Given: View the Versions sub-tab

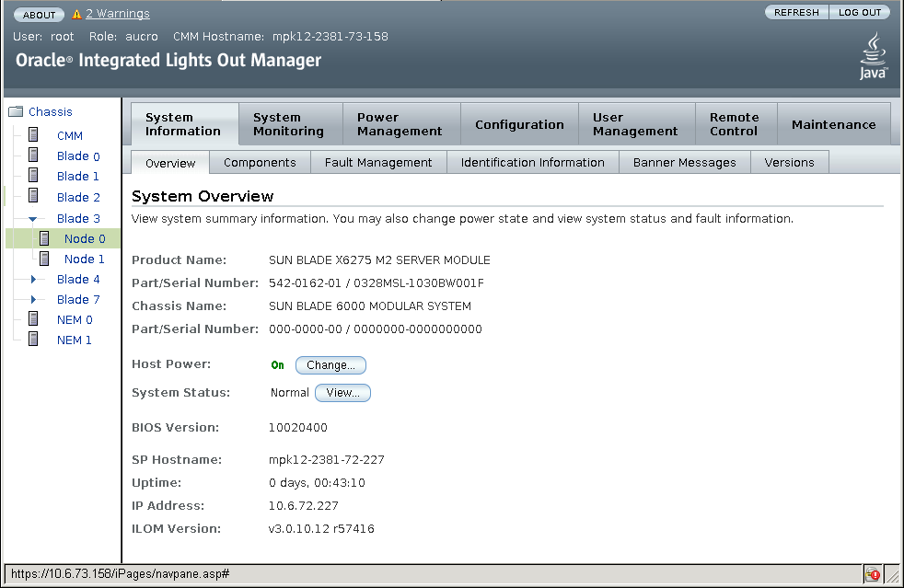Looking at the screenshot, I should point(789,163).
